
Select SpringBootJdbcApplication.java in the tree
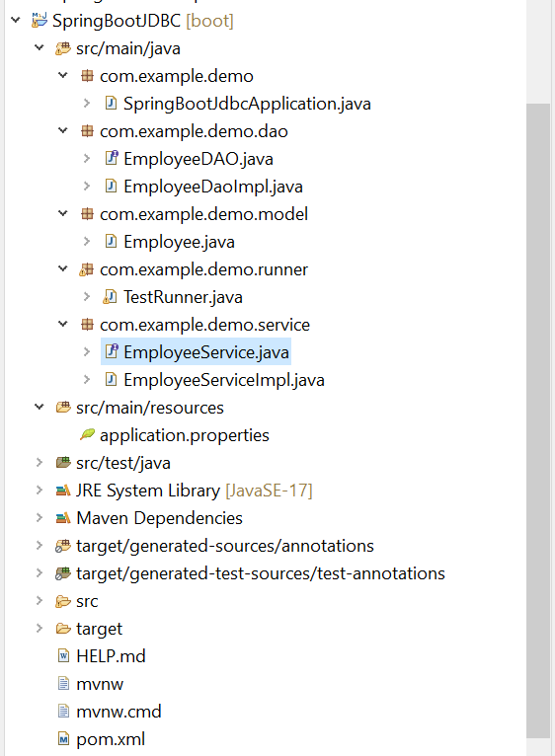[x=247, y=104]
